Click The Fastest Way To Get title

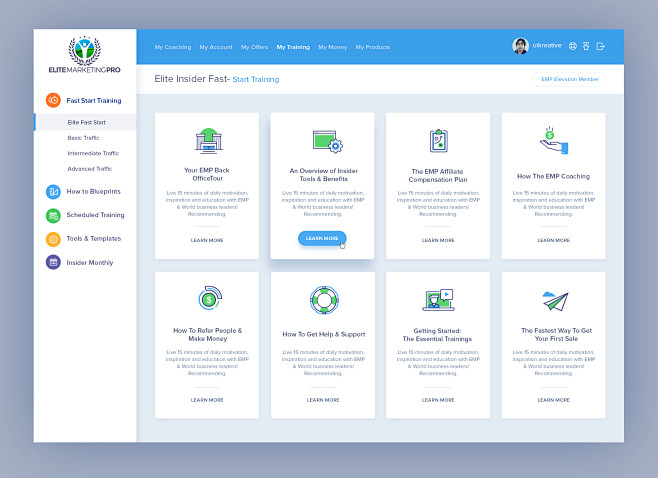556,334
